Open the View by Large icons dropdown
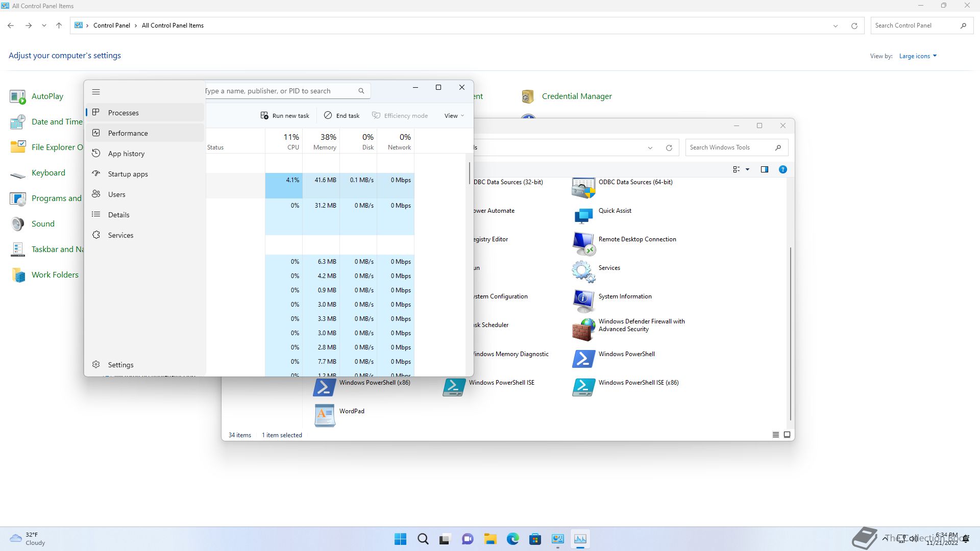Image resolution: width=980 pixels, height=551 pixels. (x=918, y=56)
